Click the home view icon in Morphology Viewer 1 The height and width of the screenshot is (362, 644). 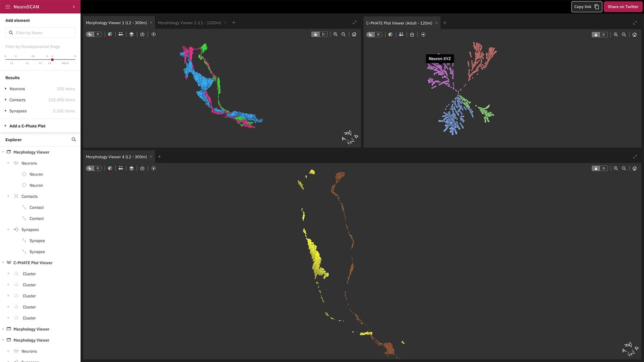point(354,34)
